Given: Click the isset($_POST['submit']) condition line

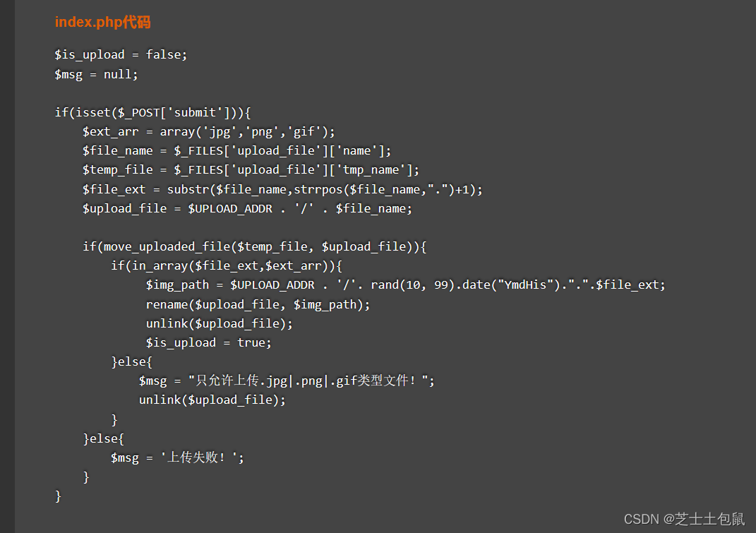Looking at the screenshot, I should (152, 113).
